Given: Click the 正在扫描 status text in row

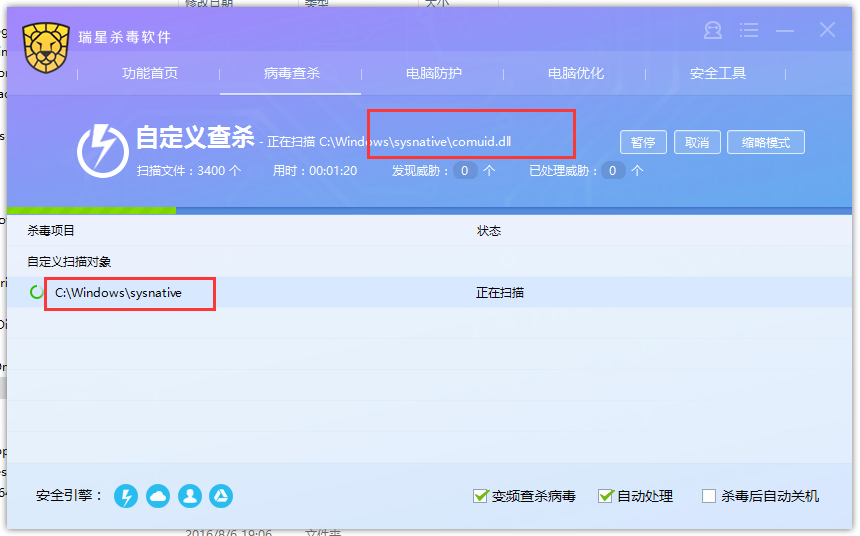Looking at the screenshot, I should (500, 292).
